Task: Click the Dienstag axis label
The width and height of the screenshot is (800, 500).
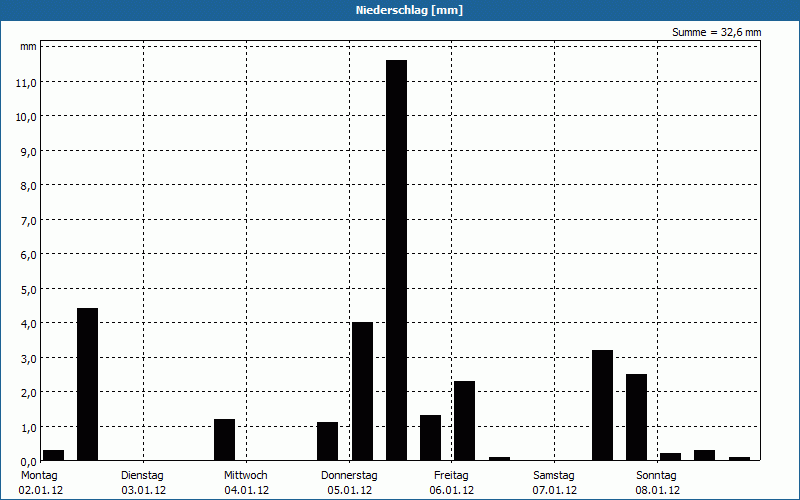Action: 142,476
